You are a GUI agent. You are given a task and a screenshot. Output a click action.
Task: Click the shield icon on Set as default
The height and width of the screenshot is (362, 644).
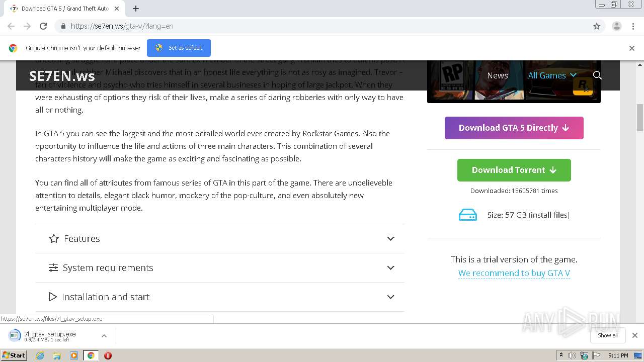tap(159, 48)
